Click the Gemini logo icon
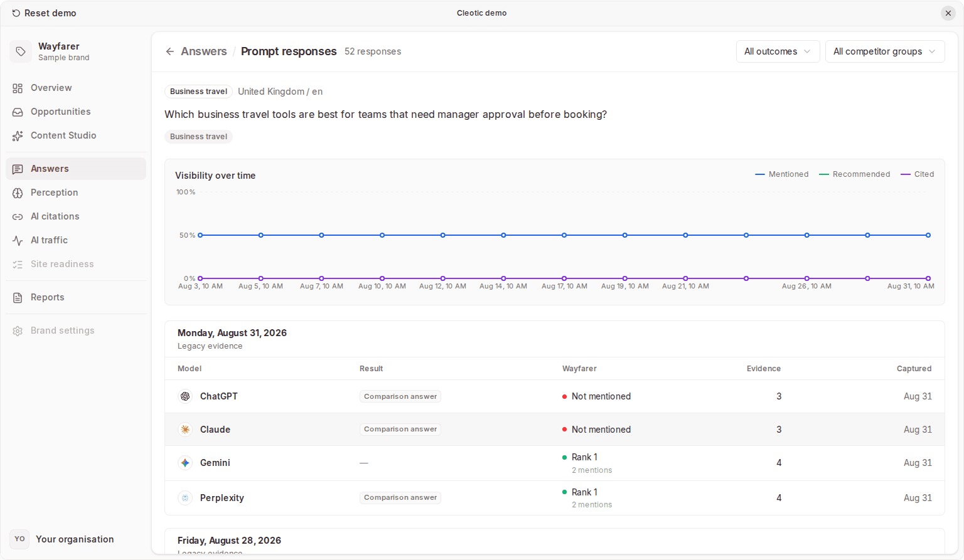This screenshot has height=560, width=964. click(185, 463)
